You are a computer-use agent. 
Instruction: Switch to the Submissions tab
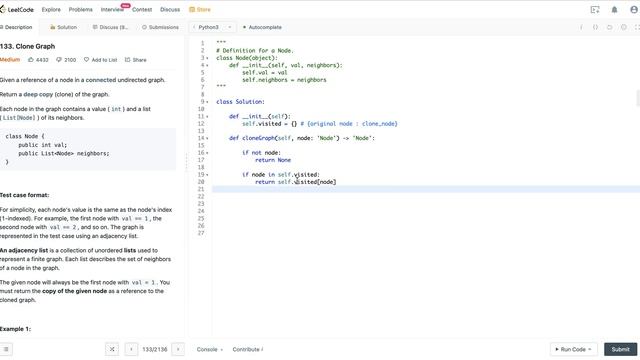point(160,27)
